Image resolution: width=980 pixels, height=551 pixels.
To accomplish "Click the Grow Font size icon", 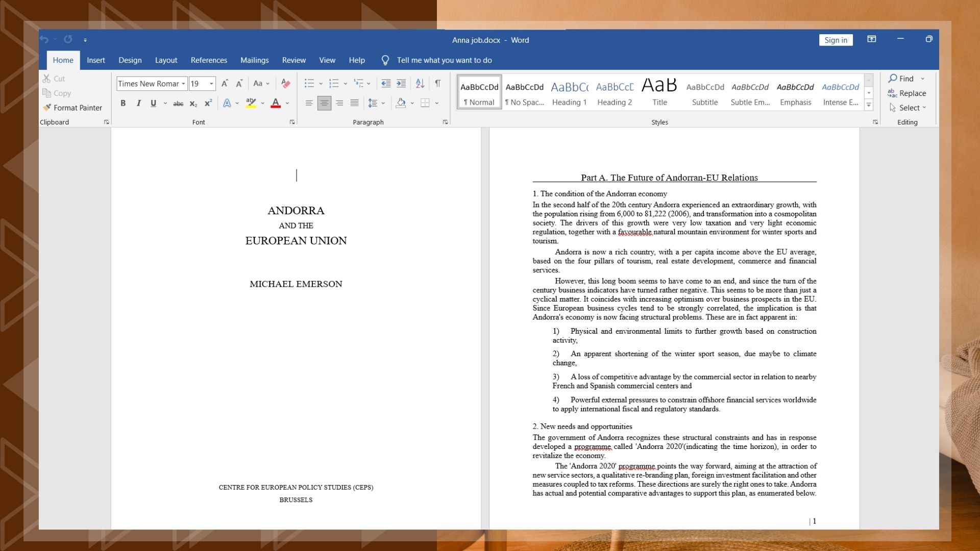I will pyautogui.click(x=225, y=84).
